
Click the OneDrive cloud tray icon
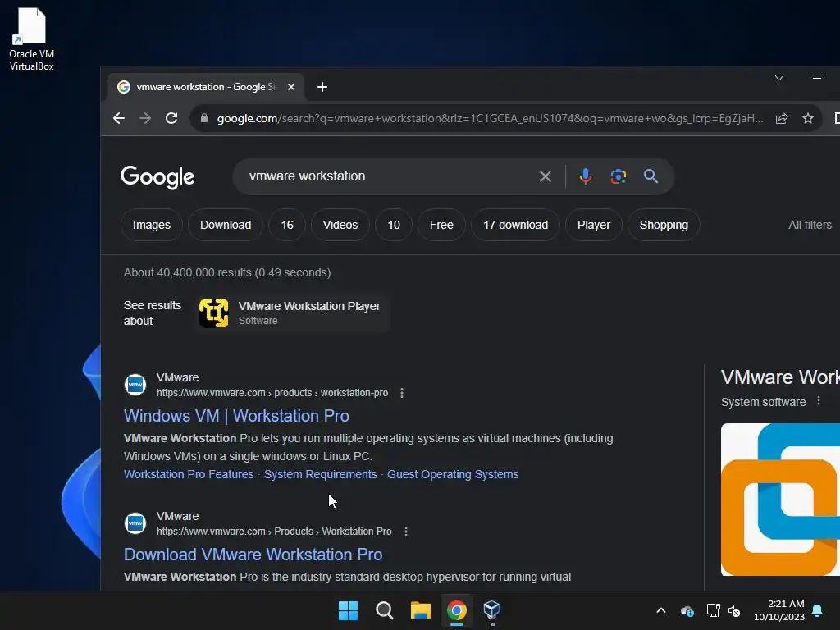click(x=687, y=610)
